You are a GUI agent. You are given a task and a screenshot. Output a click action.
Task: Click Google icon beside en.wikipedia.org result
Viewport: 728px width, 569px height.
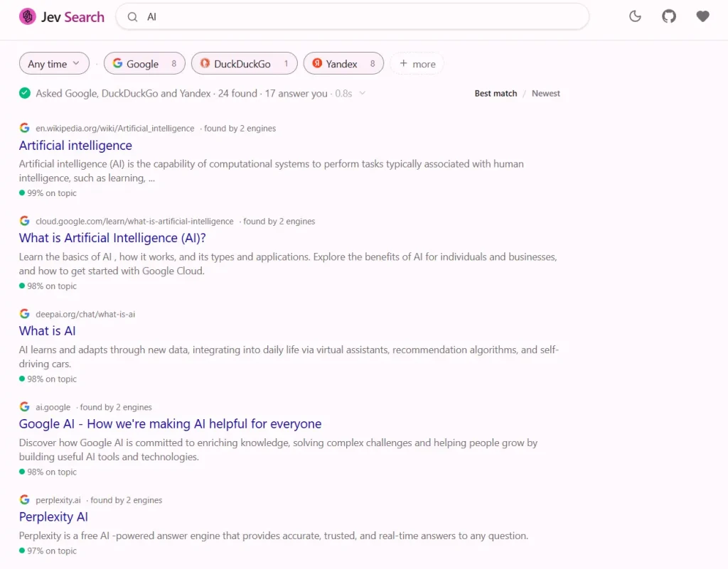(25, 128)
